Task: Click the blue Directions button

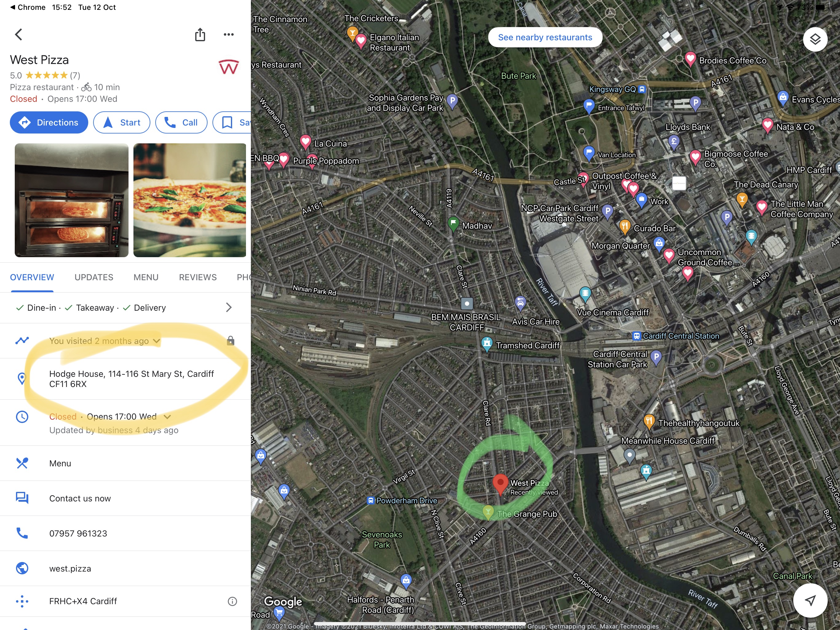Action: [49, 122]
